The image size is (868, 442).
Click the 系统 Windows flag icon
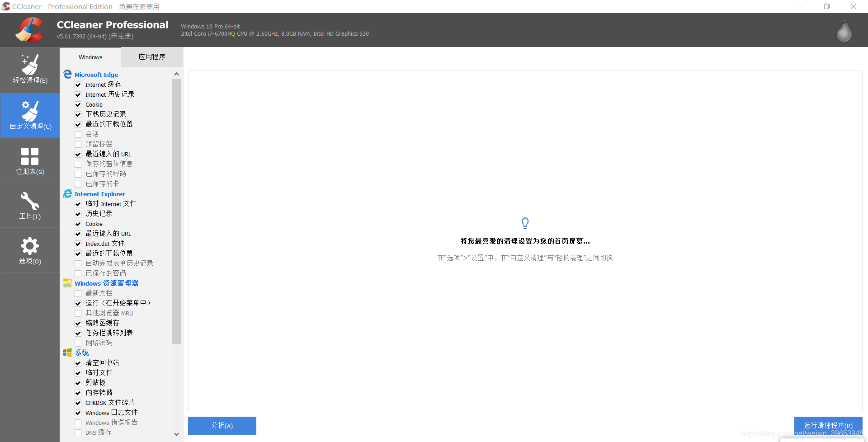[x=67, y=353]
